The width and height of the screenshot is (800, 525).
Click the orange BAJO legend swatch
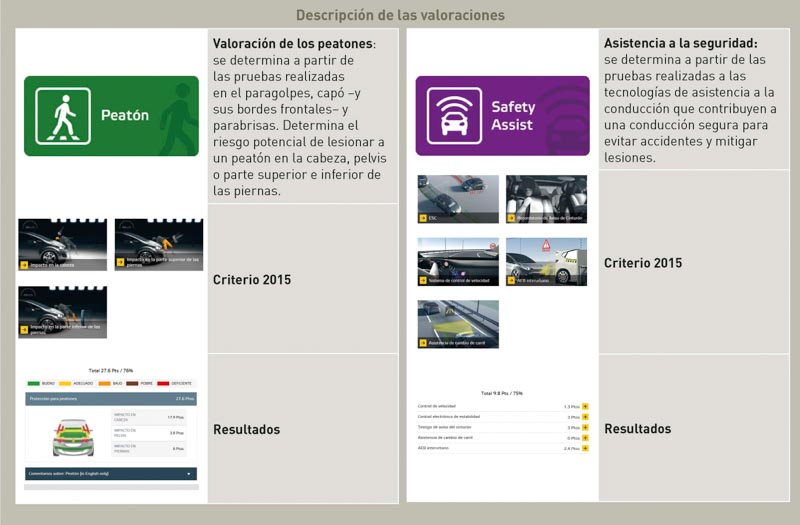point(105,383)
